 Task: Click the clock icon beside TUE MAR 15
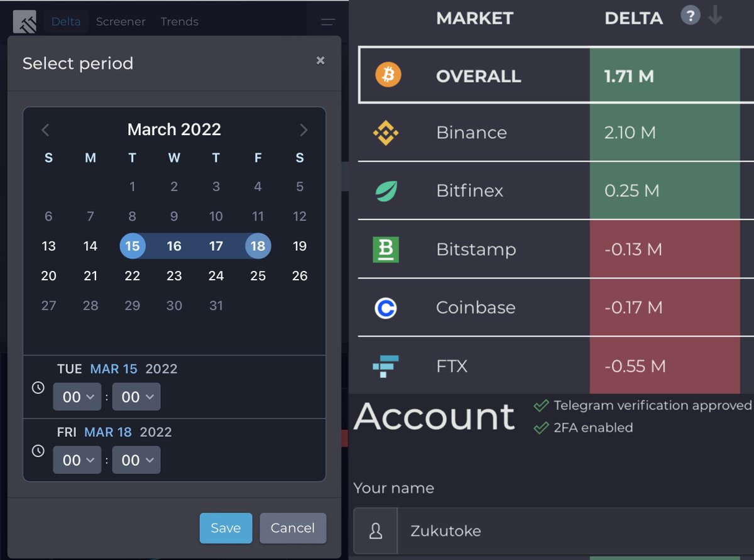point(38,388)
